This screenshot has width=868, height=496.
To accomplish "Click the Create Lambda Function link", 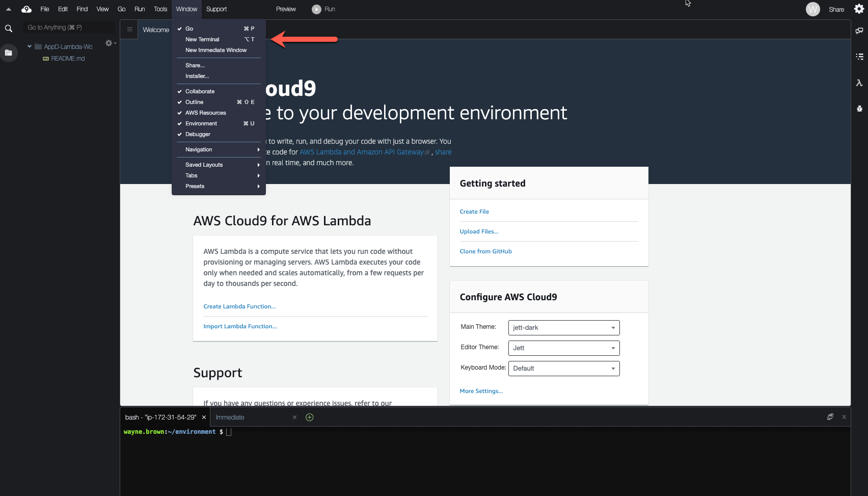I will (239, 306).
